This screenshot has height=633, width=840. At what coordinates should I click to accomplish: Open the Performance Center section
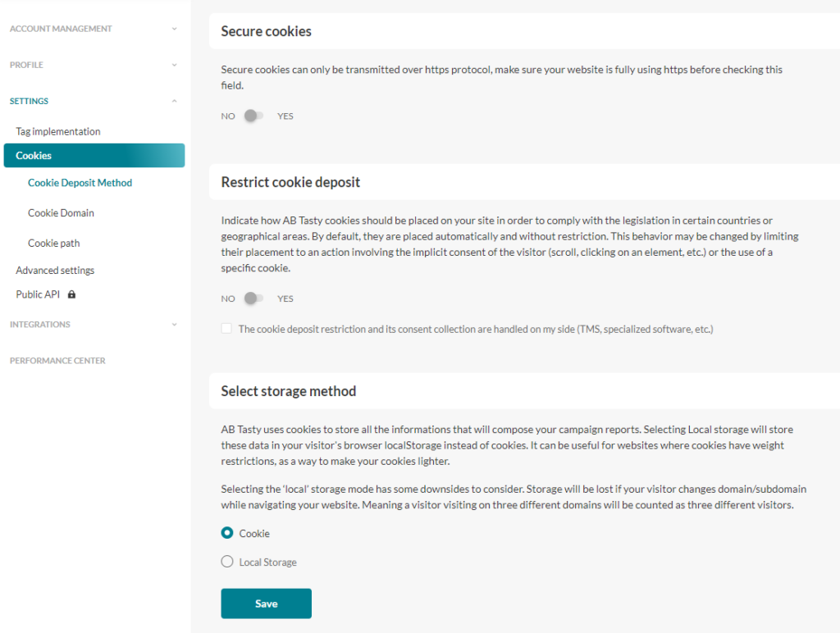click(57, 361)
